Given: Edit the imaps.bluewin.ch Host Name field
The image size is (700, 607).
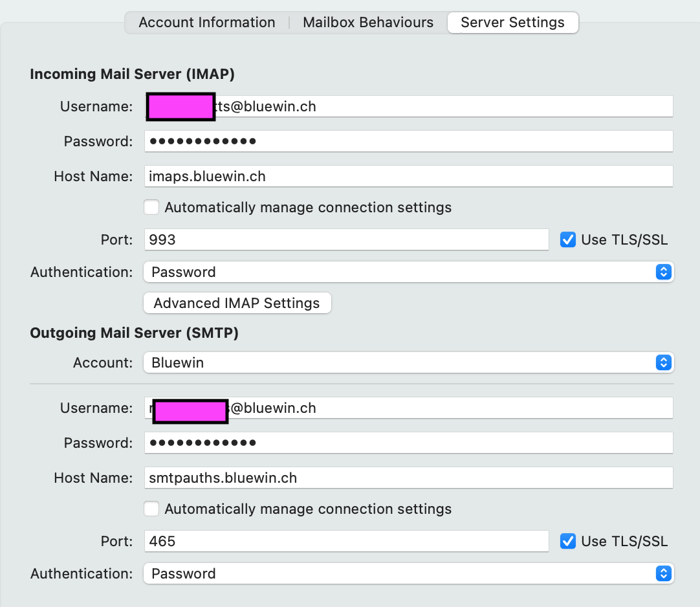Looking at the screenshot, I should pyautogui.click(x=408, y=176).
